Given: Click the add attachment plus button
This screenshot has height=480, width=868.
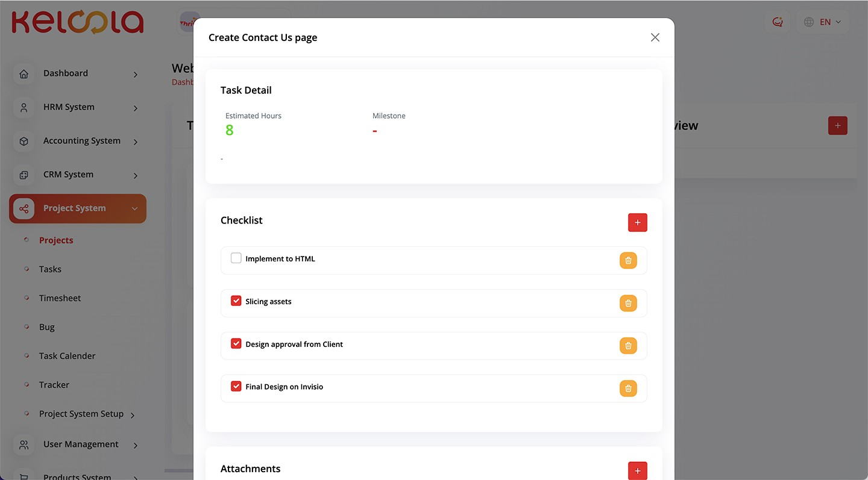Looking at the screenshot, I should point(637,471).
